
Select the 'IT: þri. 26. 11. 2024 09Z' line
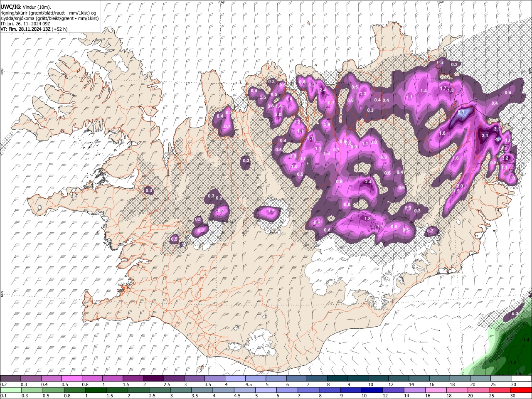pyautogui.click(x=25, y=24)
